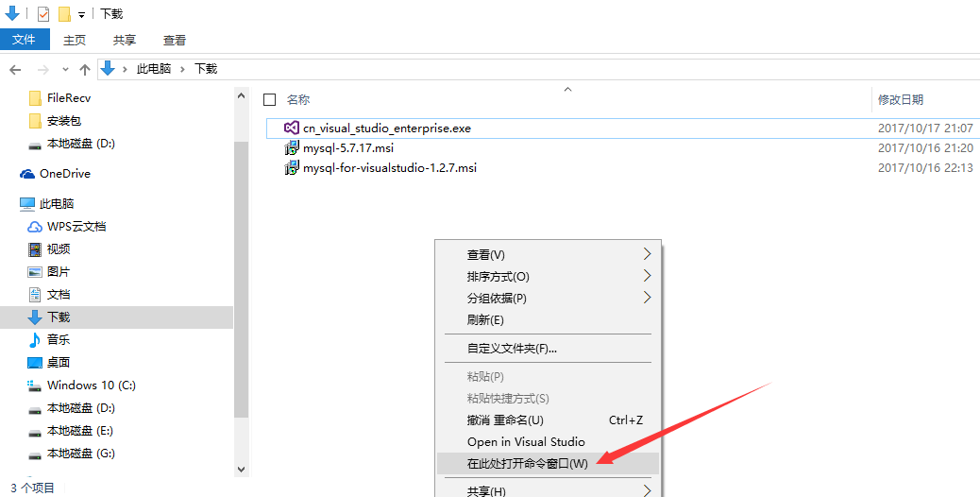Choose 在此处打开命令窗口(W) from context menu
Viewport: 980px width, 497px height.
(x=548, y=464)
